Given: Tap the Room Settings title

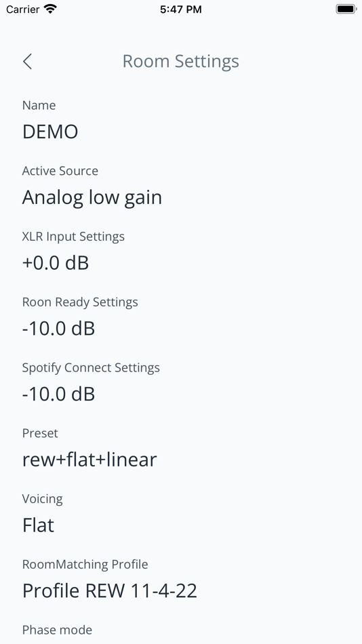Looking at the screenshot, I should [181, 61].
